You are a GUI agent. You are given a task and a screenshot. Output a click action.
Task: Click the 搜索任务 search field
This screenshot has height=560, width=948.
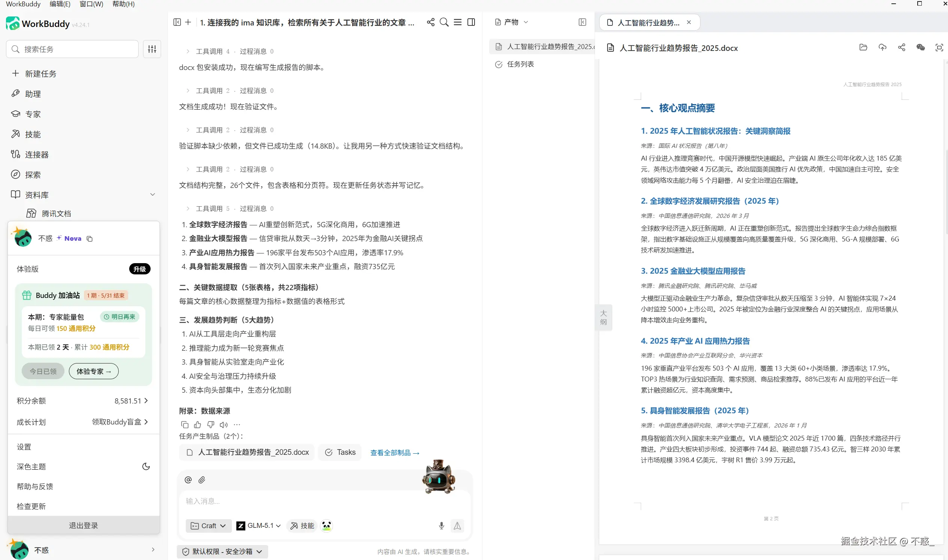[72, 49]
